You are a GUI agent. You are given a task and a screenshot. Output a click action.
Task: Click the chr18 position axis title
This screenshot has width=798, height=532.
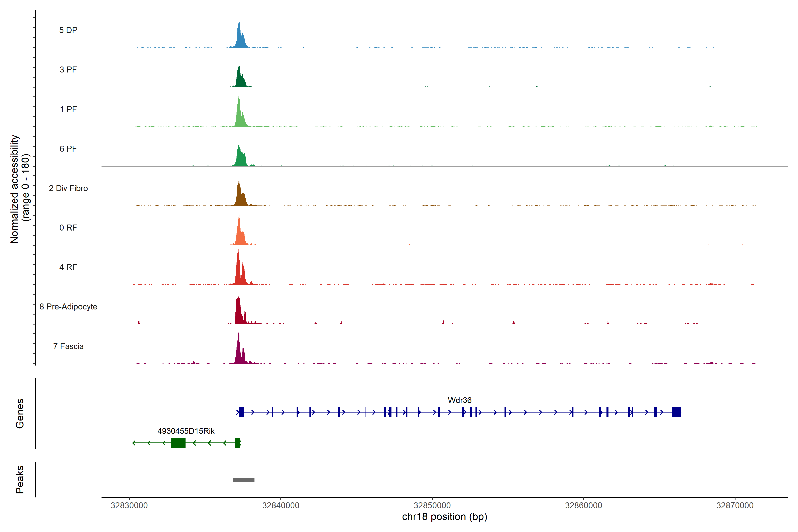(x=444, y=517)
